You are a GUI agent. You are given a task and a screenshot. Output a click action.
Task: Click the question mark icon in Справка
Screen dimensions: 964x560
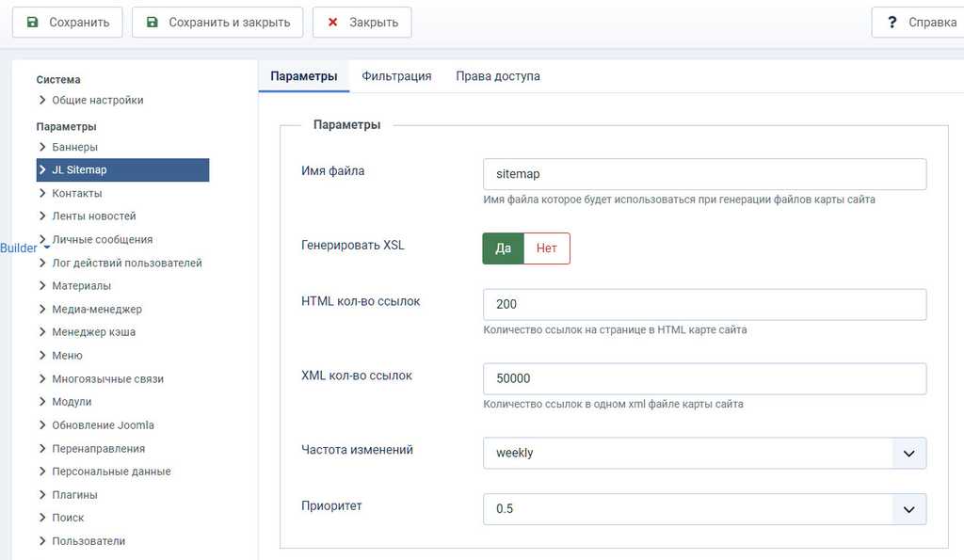[x=892, y=23]
